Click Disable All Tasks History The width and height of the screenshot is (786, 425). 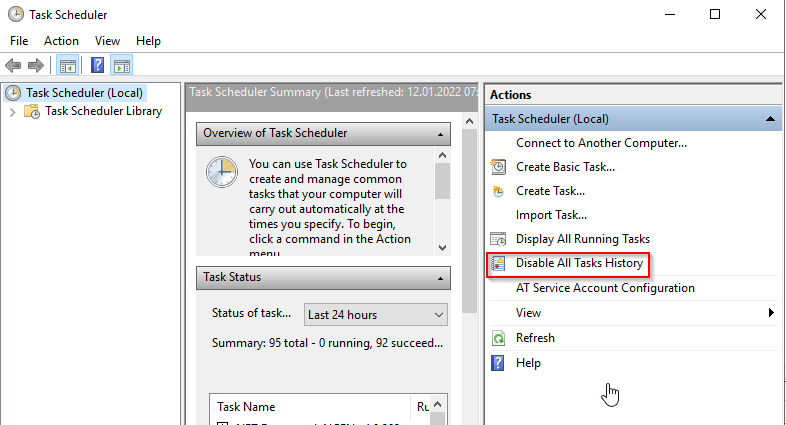578,264
